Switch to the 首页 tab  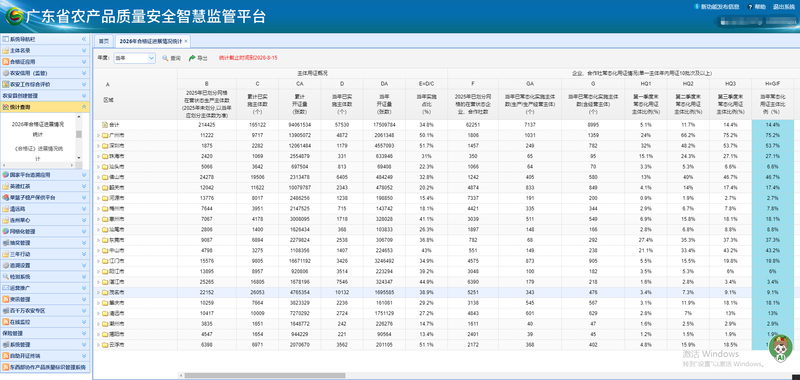point(104,41)
